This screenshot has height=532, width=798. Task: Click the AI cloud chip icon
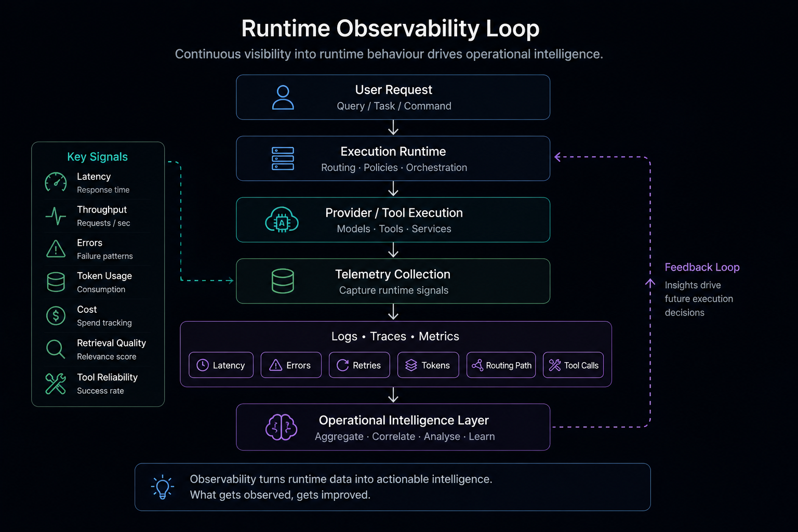point(282,220)
